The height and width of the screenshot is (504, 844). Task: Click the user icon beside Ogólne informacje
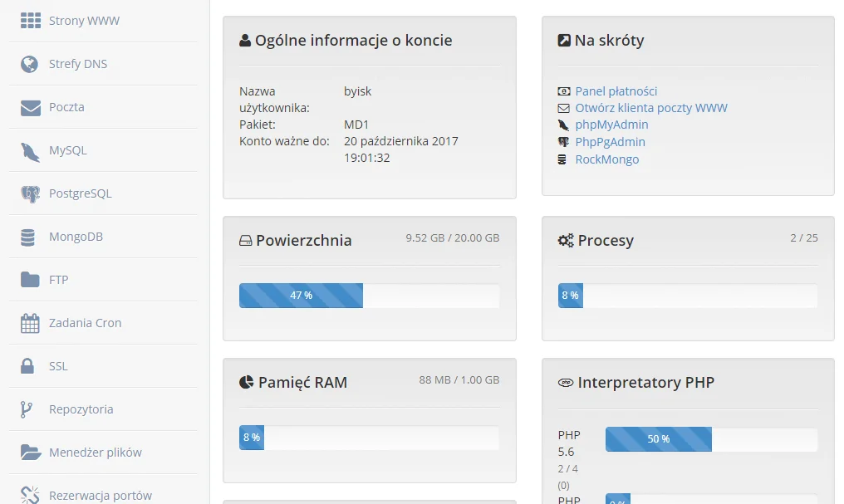tap(245, 41)
